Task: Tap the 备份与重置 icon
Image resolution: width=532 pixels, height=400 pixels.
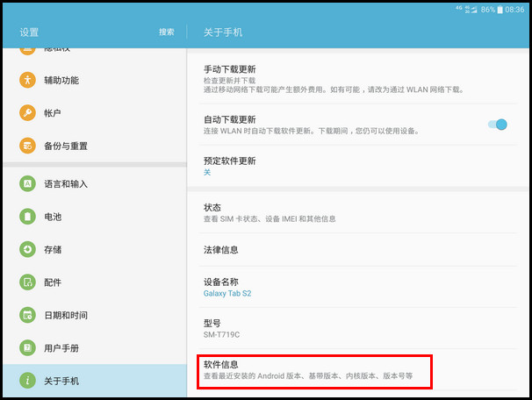Action: pos(27,146)
